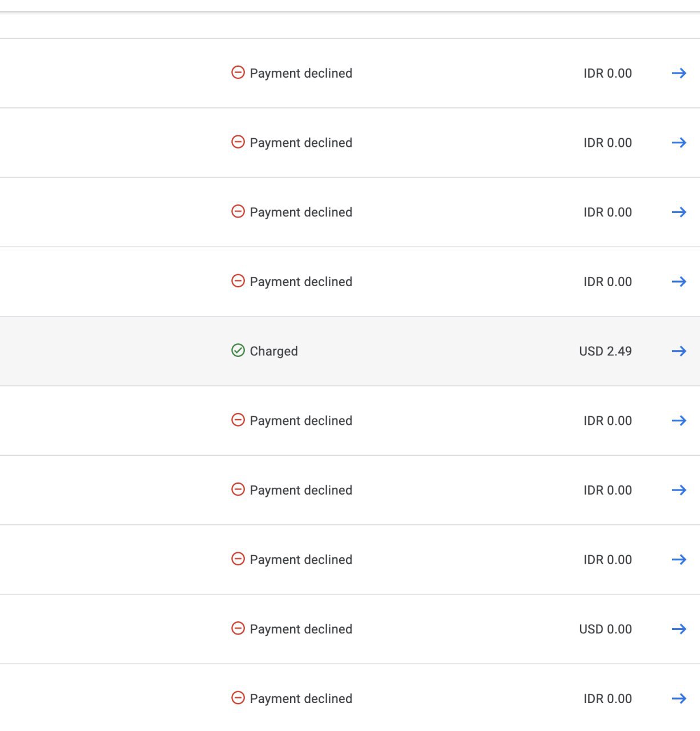
Task: Click arrow in the declined row directly below Charged
Action: pyautogui.click(x=679, y=420)
